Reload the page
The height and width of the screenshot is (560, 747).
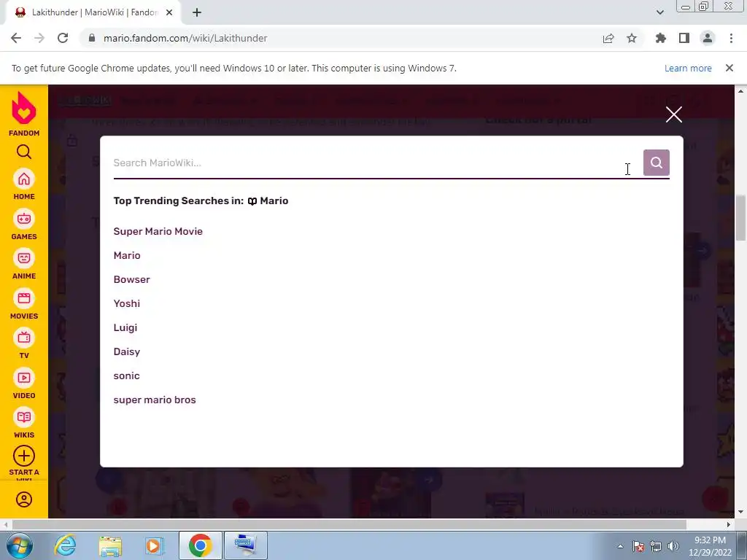(63, 38)
